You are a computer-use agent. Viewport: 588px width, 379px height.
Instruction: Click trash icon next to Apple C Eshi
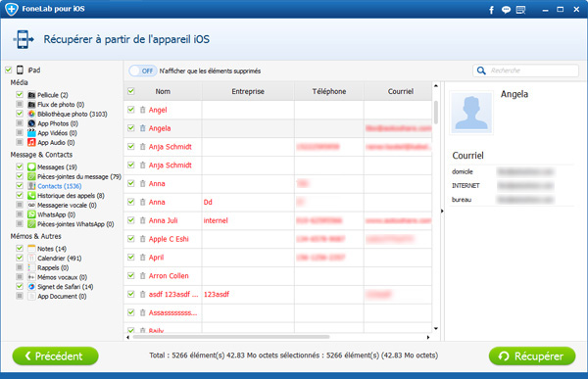pyautogui.click(x=142, y=239)
